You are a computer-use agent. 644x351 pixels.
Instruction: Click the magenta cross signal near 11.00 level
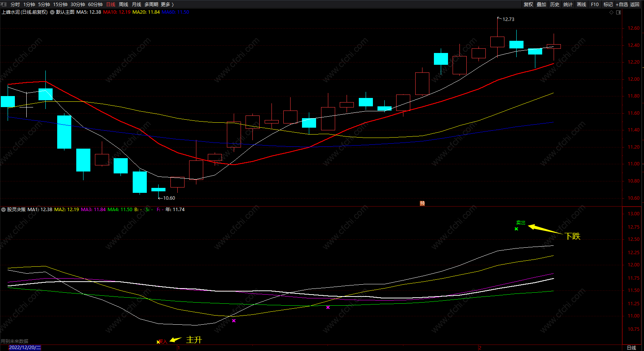[x=234, y=321]
